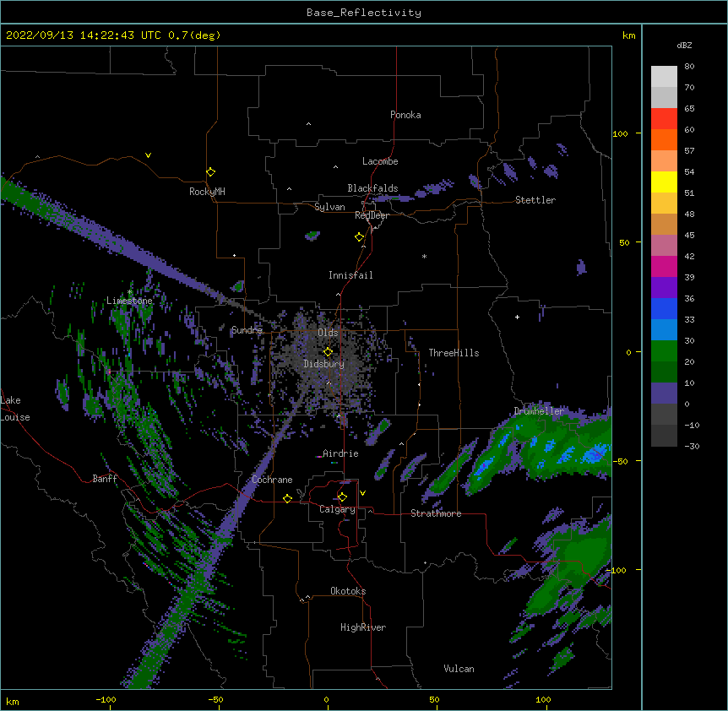Screen dimensions: 728x711
Task: Click the dBZ legend heading
Action: [684, 46]
